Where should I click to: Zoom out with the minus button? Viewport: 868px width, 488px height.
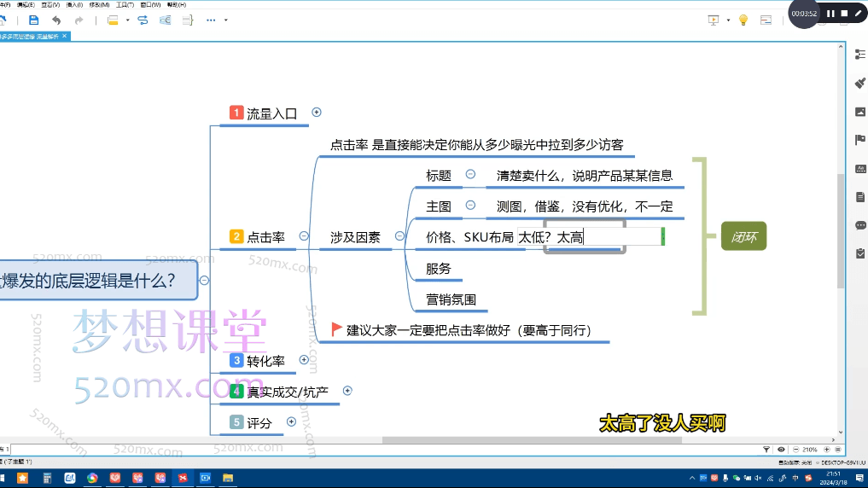point(795,450)
